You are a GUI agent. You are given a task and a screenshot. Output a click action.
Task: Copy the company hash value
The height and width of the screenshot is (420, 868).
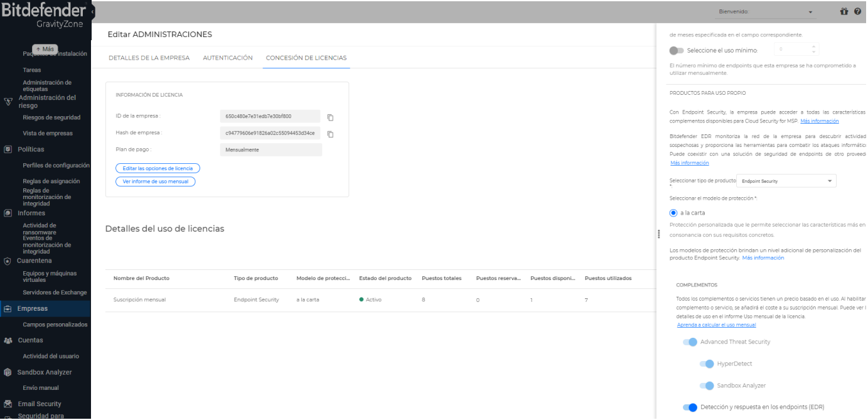pos(330,134)
